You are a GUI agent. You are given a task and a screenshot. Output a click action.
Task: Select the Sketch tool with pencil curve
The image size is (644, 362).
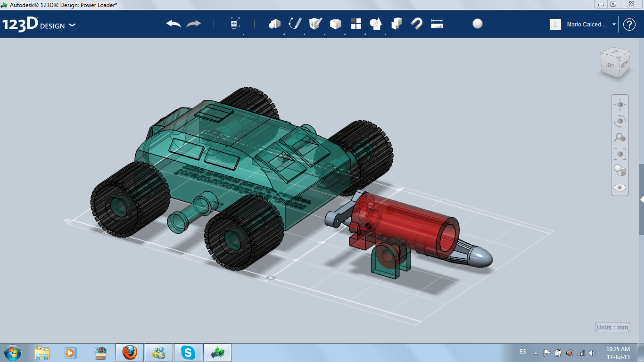click(x=295, y=24)
